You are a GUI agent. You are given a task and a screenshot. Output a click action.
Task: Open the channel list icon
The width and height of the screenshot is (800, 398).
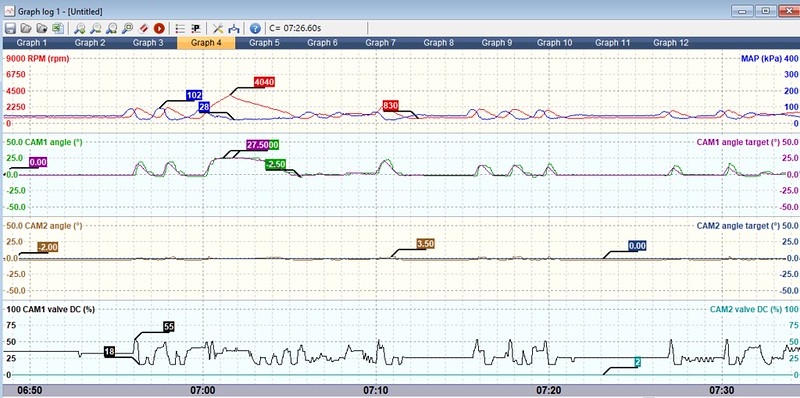point(180,28)
